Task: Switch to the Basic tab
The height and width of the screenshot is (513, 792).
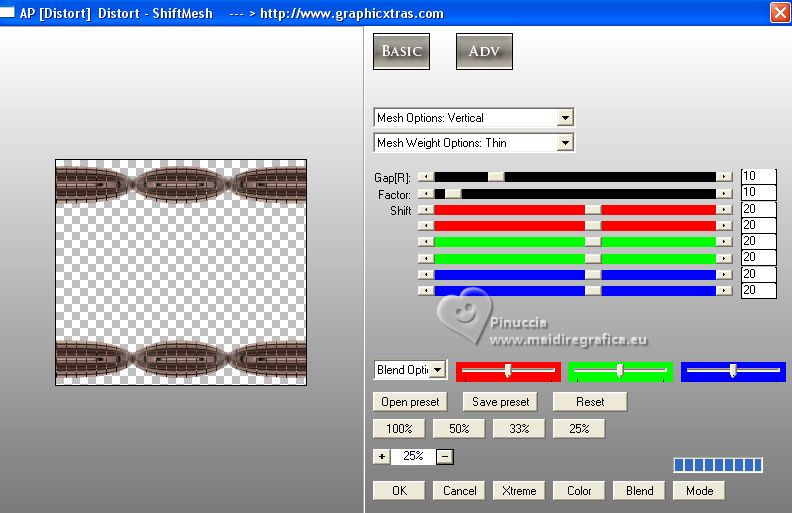Action: point(402,52)
